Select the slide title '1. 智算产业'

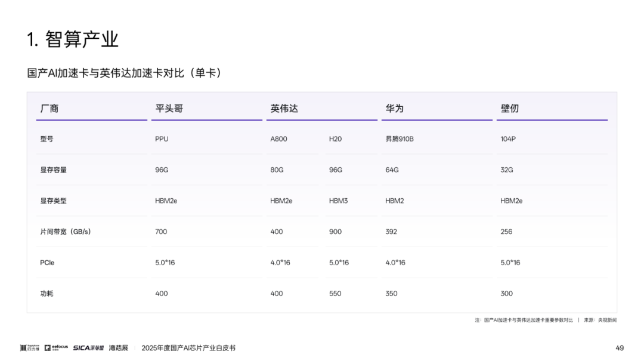[x=73, y=39]
